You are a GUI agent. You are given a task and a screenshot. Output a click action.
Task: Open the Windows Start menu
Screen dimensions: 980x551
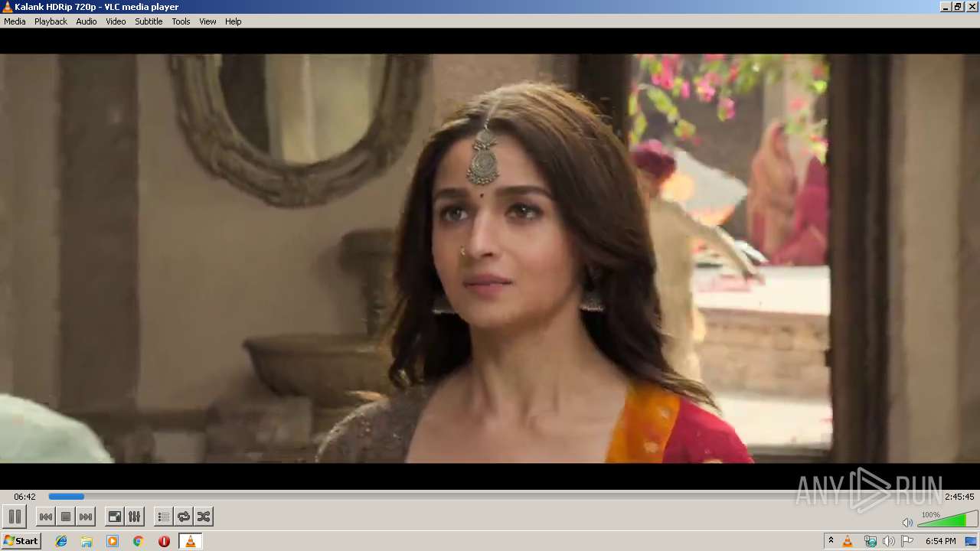pyautogui.click(x=21, y=541)
